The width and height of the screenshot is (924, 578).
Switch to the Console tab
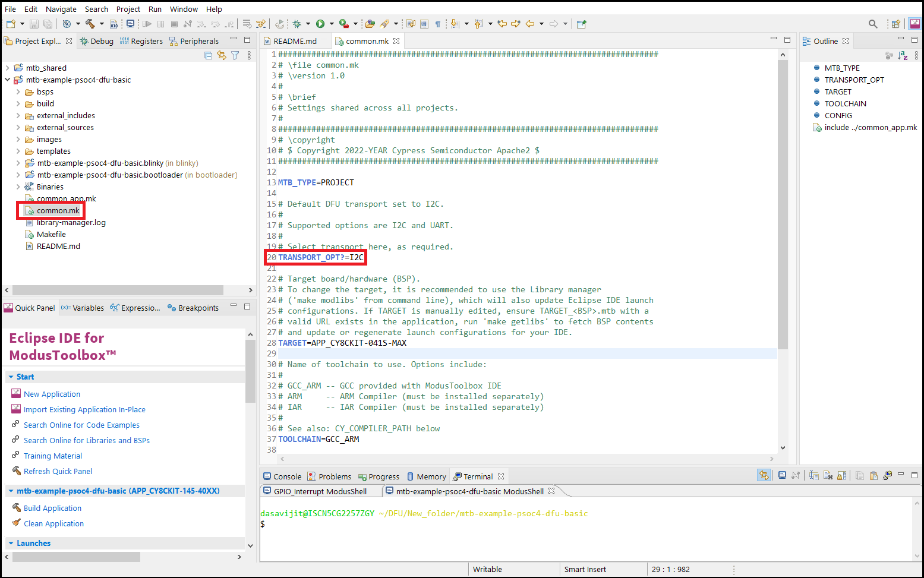[x=282, y=476]
